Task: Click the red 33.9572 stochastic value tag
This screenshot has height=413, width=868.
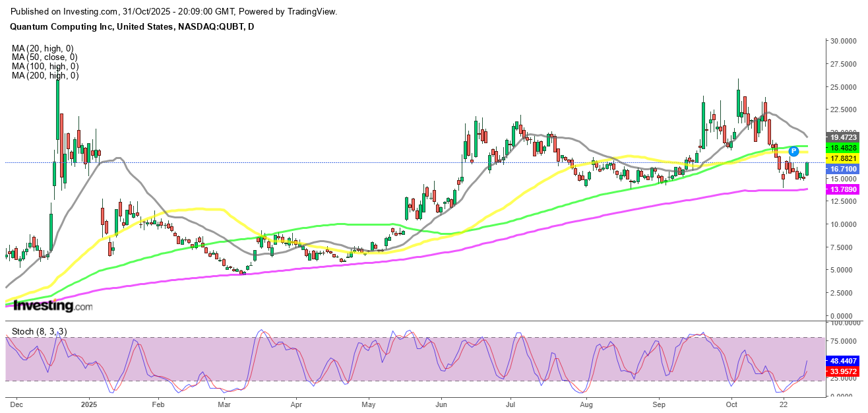Action: tap(844, 371)
